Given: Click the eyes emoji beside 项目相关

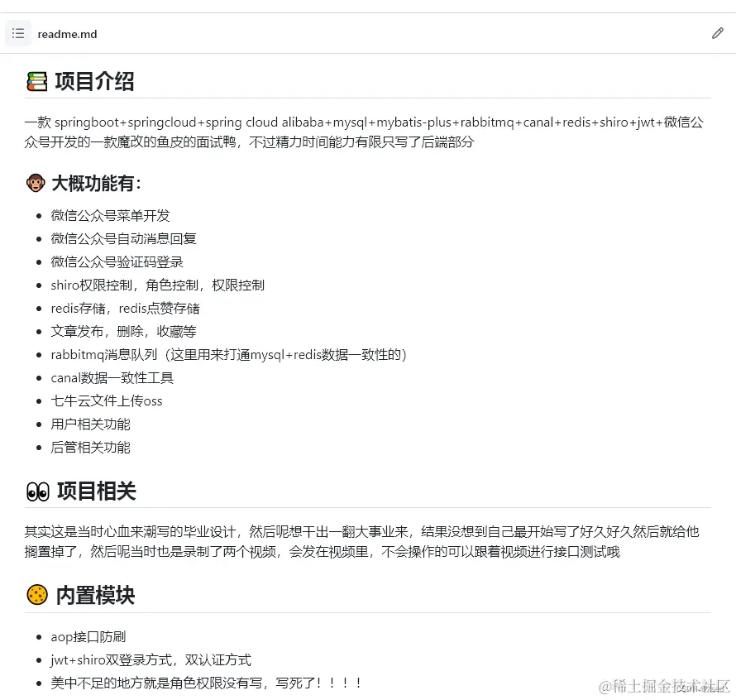Looking at the screenshot, I should (36, 491).
